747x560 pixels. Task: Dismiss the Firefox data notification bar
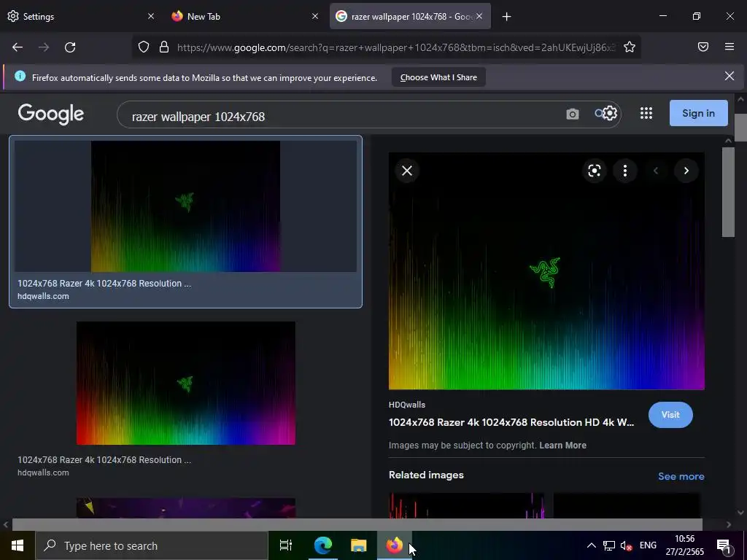[729, 76]
